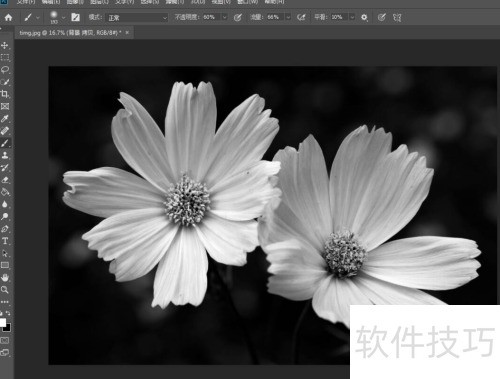This screenshot has height=379, width=500.
Task: Toggle pressure for brush size button
Action: (x=382, y=17)
